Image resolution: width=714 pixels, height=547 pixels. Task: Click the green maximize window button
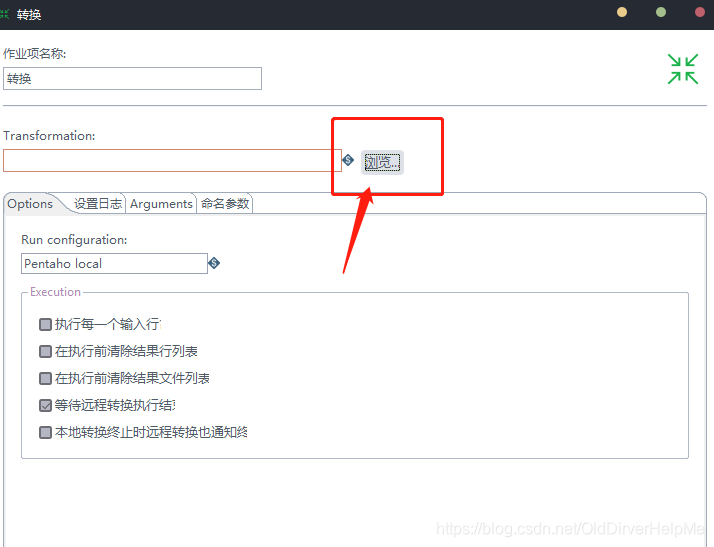[x=661, y=12]
